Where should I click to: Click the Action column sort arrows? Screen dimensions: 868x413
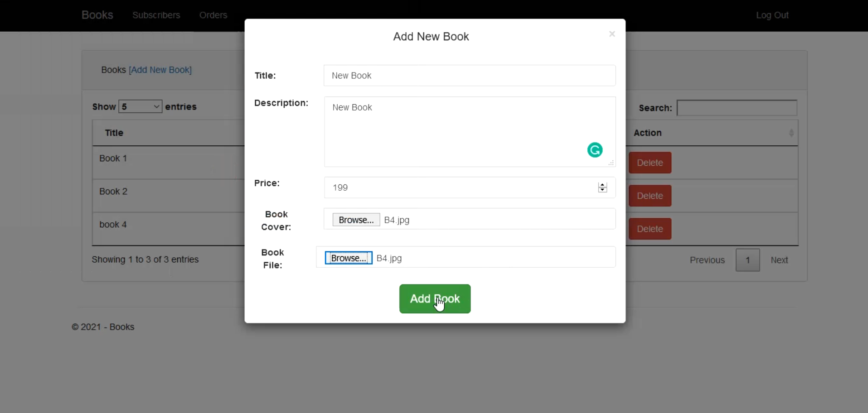tap(791, 133)
